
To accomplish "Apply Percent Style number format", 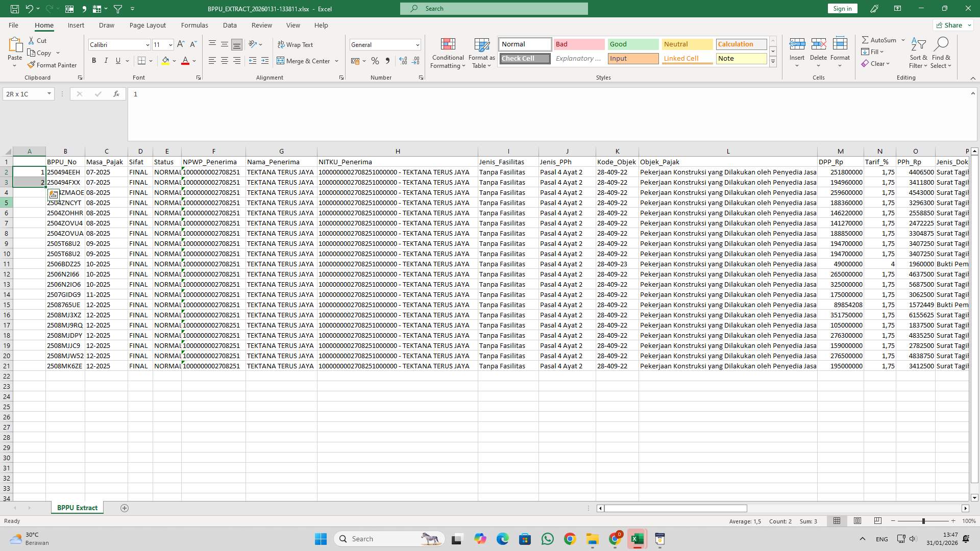I will (375, 61).
